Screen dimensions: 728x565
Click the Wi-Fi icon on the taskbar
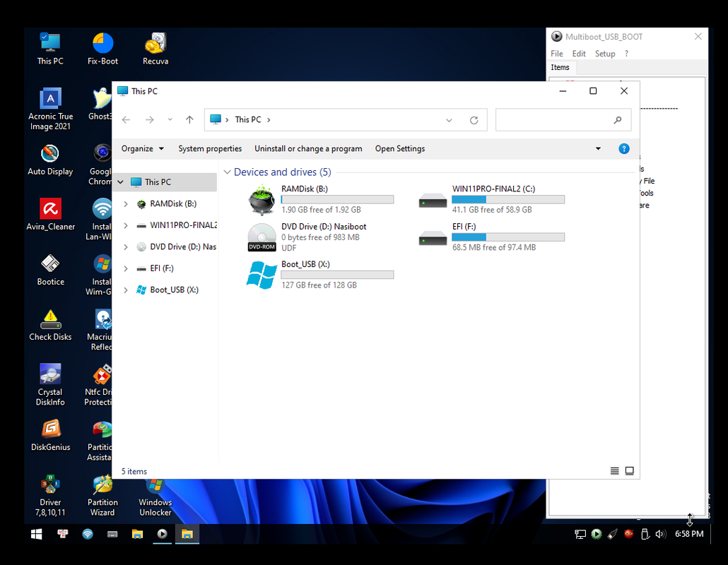tap(87, 535)
